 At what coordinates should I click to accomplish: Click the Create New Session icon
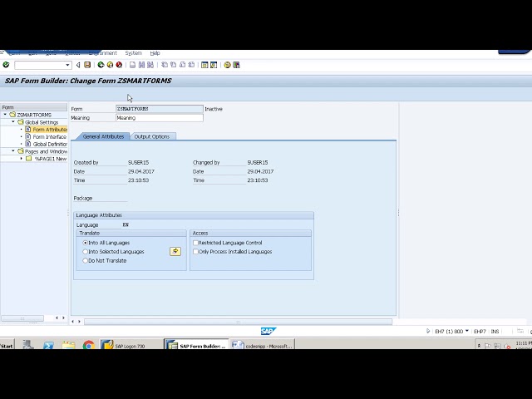(x=204, y=65)
